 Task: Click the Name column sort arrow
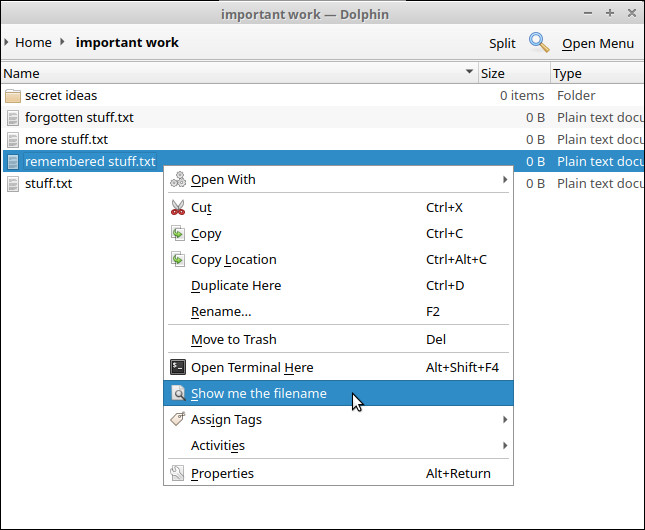pyautogui.click(x=469, y=72)
